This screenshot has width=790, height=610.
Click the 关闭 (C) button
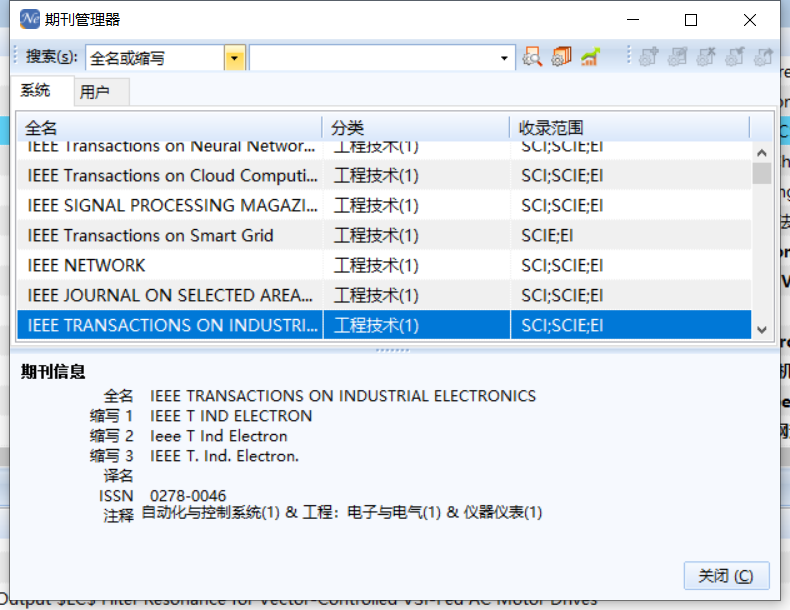point(726,575)
